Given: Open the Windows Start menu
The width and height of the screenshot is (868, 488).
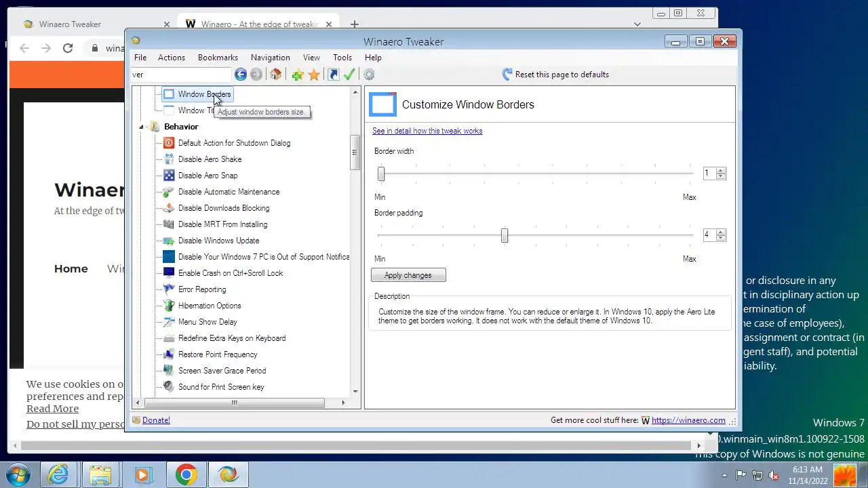Looking at the screenshot, I should [18, 474].
